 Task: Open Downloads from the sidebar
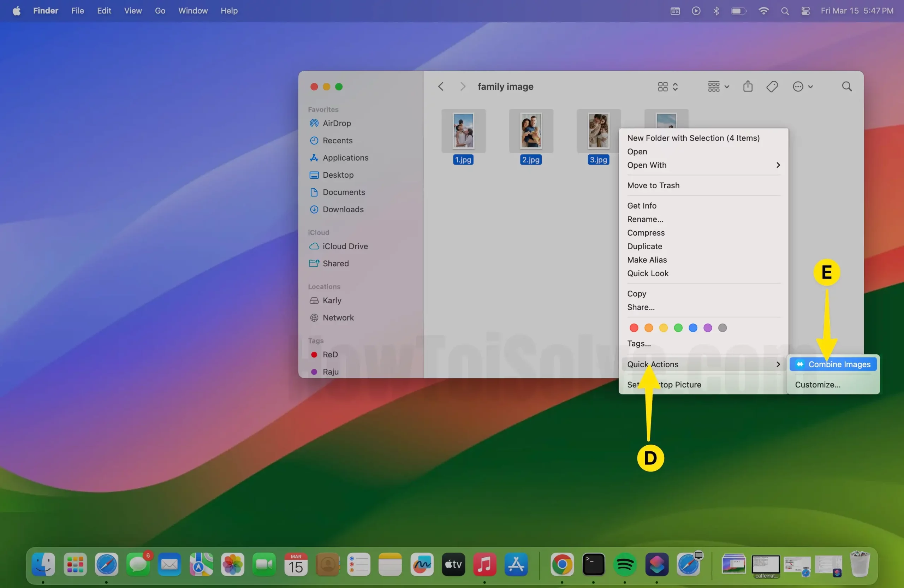337,209
